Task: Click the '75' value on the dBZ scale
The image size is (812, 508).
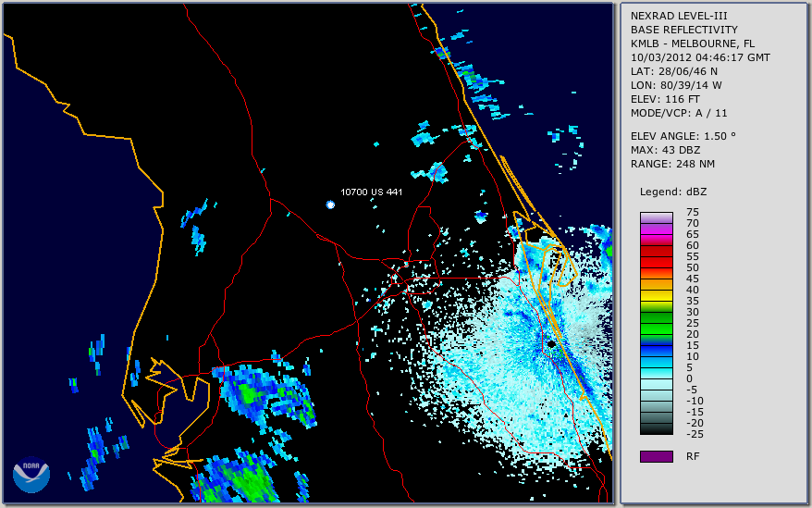Action: (x=693, y=212)
